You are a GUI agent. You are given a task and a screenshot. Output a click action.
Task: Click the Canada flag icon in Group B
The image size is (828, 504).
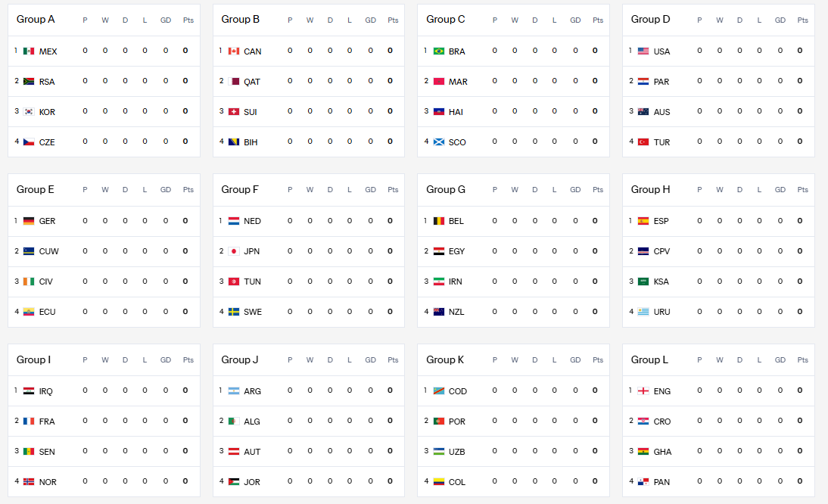(x=234, y=51)
